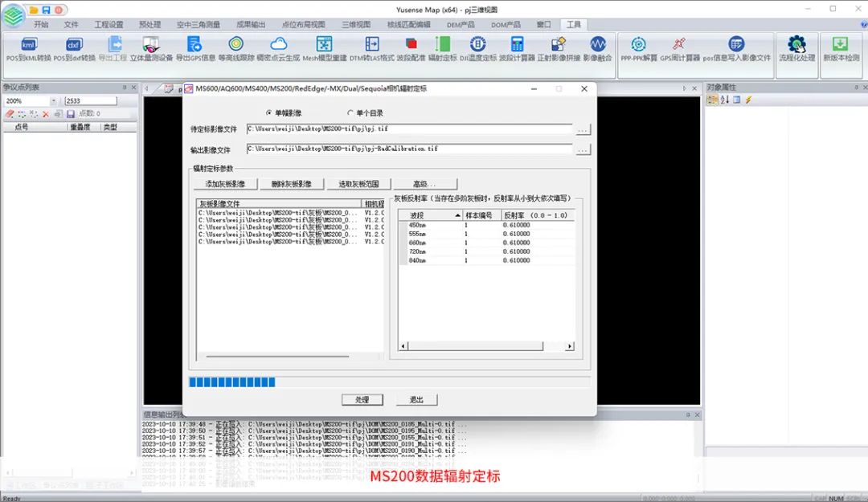This screenshot has height=502, width=868.
Task: Open the DTM转LAS格式 converter
Action: pyautogui.click(x=372, y=48)
